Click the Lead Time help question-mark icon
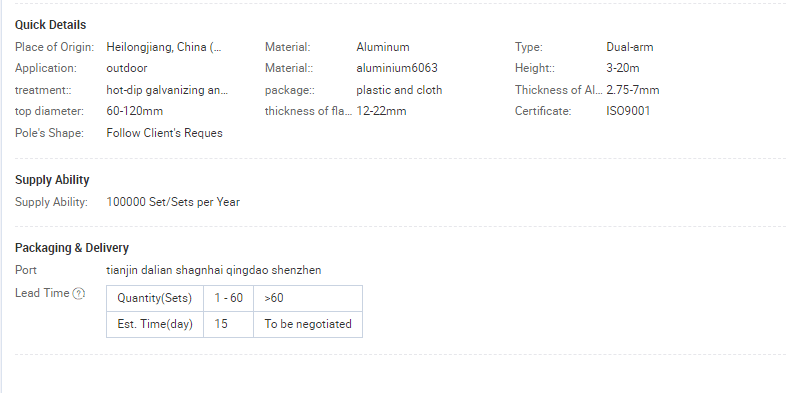Viewport: 800px width, 393px height. [78, 293]
